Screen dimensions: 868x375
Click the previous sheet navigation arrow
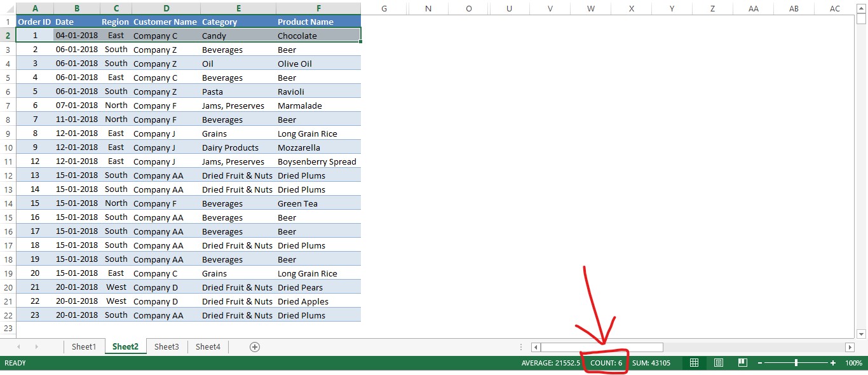[x=18, y=347]
